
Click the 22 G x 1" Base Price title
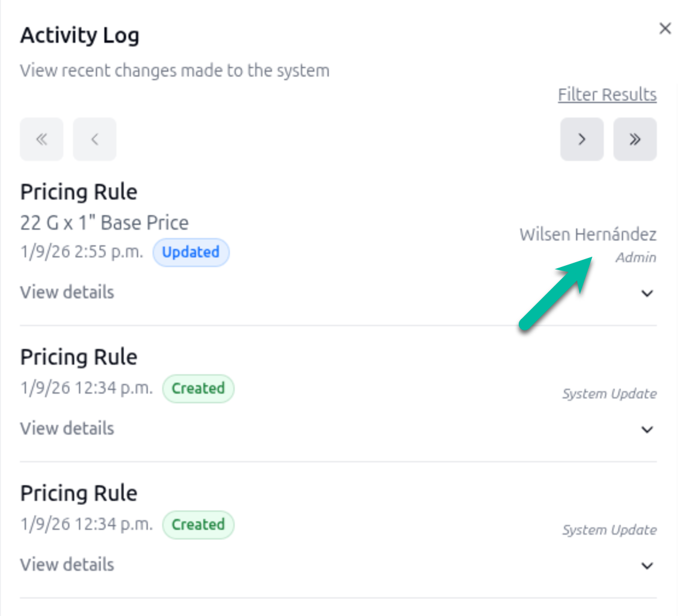[x=104, y=223]
